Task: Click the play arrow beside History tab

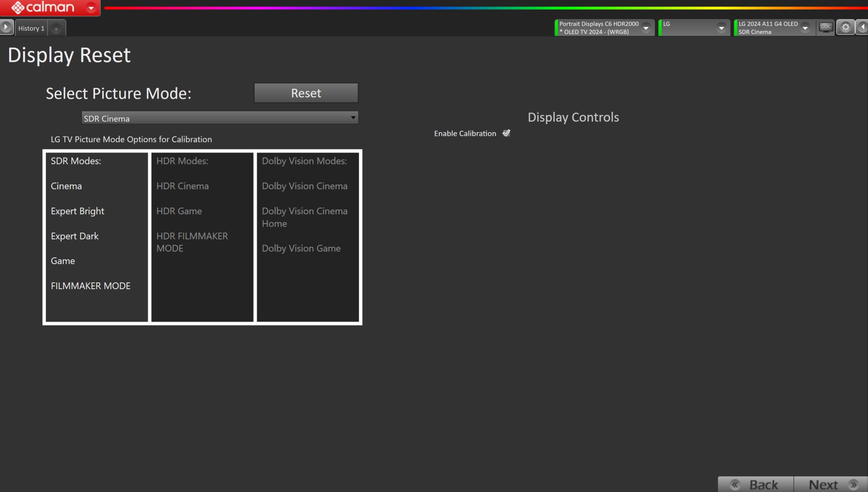Action: point(6,27)
